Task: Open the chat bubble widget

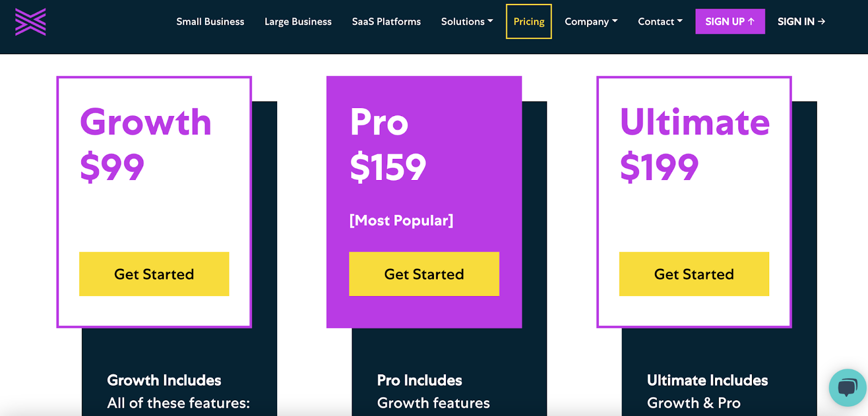Action: coord(847,387)
